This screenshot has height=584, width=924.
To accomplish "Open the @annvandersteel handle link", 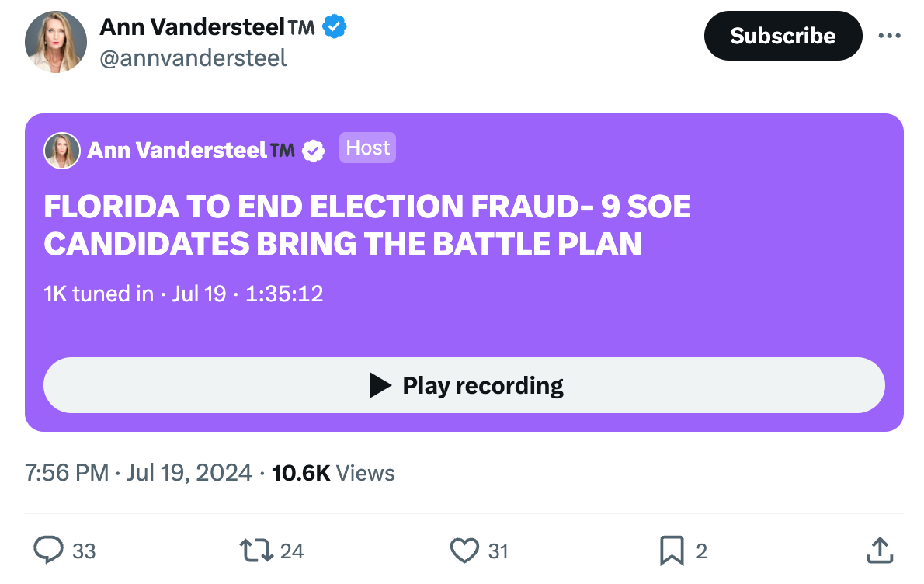I will pos(193,57).
